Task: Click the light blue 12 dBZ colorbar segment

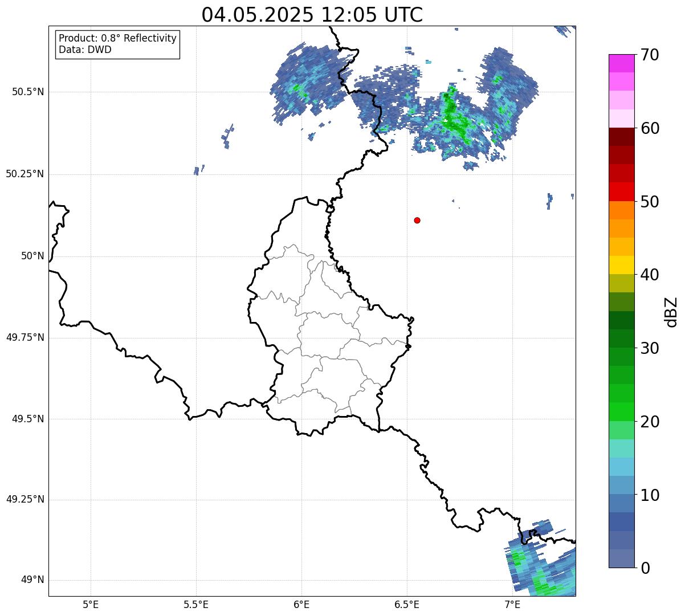Action: [x=622, y=467]
